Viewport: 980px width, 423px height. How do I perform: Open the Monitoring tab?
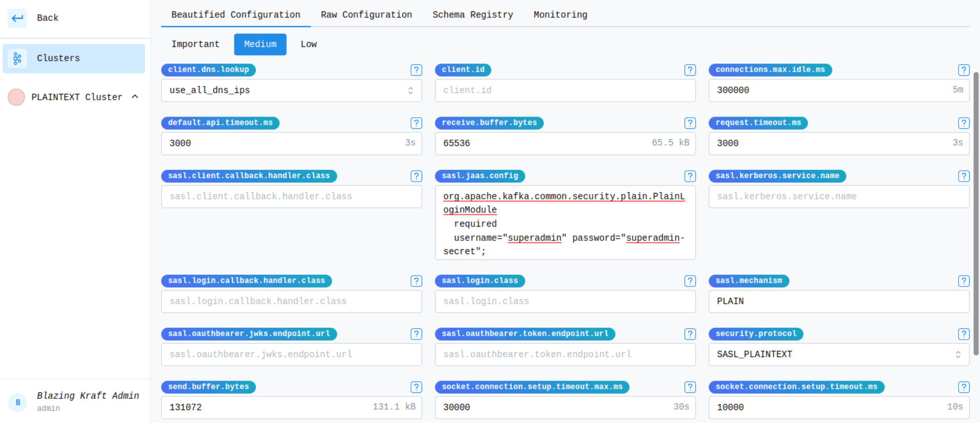click(x=560, y=15)
